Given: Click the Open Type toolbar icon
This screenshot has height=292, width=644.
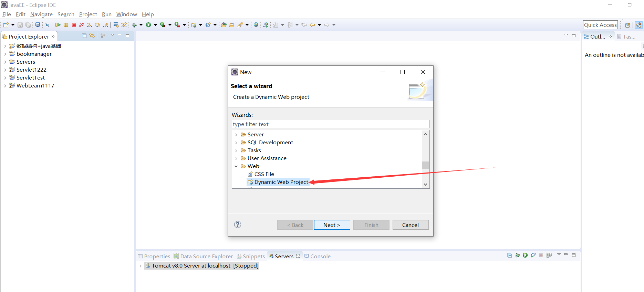Looking at the screenshot, I should [224, 25].
